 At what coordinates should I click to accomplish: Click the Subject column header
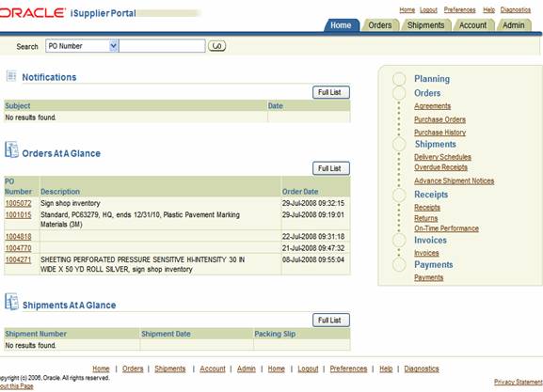coord(18,106)
